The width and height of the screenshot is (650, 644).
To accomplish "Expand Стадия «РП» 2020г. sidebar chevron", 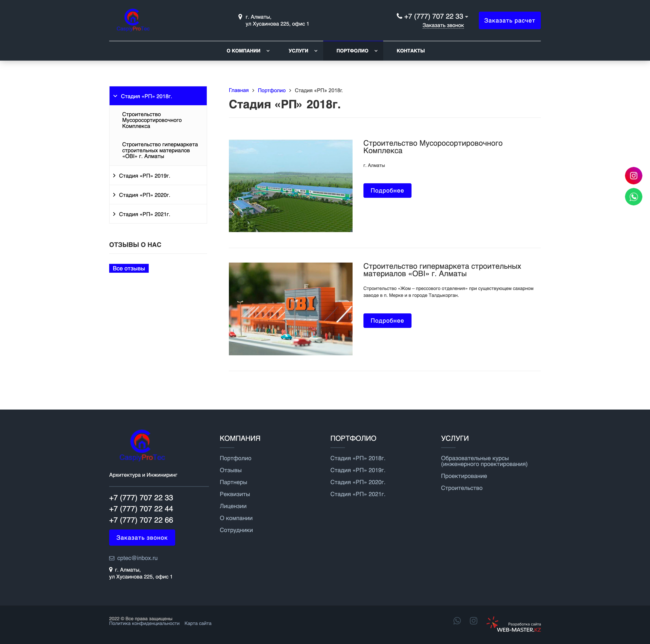I will 114,195.
